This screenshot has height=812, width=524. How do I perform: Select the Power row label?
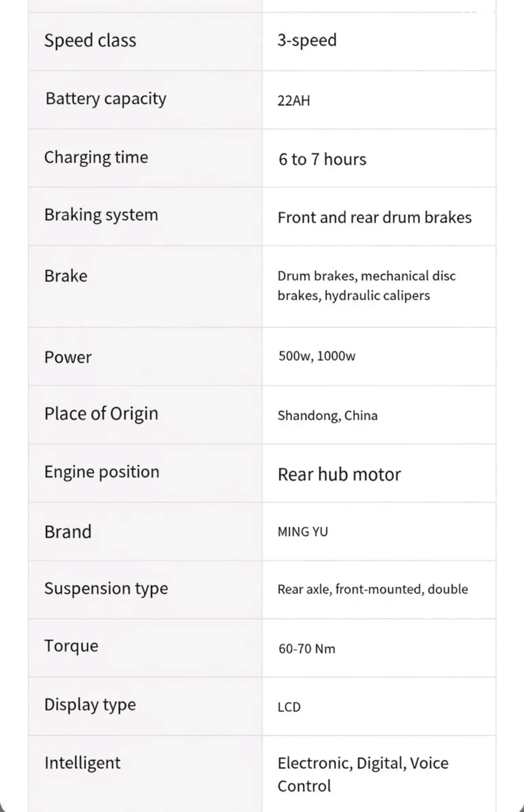pyautogui.click(x=68, y=357)
